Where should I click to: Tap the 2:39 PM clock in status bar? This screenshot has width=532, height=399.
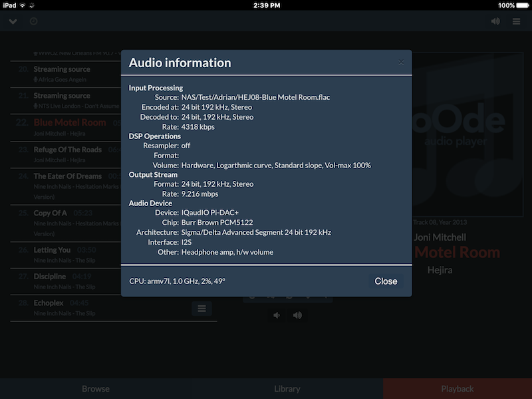267,5
